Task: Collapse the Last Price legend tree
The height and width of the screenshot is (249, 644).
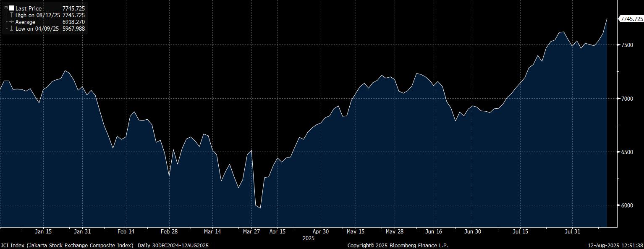Action: 6,8
